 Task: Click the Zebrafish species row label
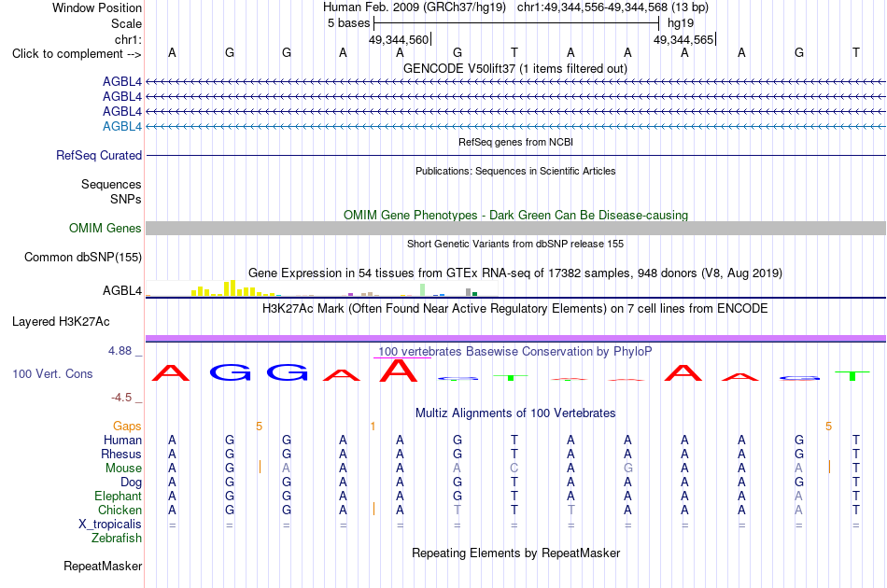pyautogui.click(x=117, y=539)
